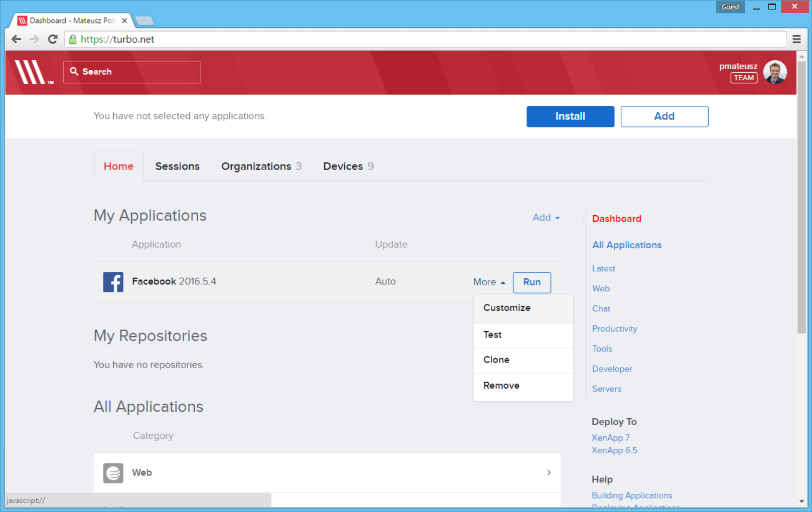812x512 pixels.
Task: Click the search magnifier icon
Action: [x=74, y=72]
